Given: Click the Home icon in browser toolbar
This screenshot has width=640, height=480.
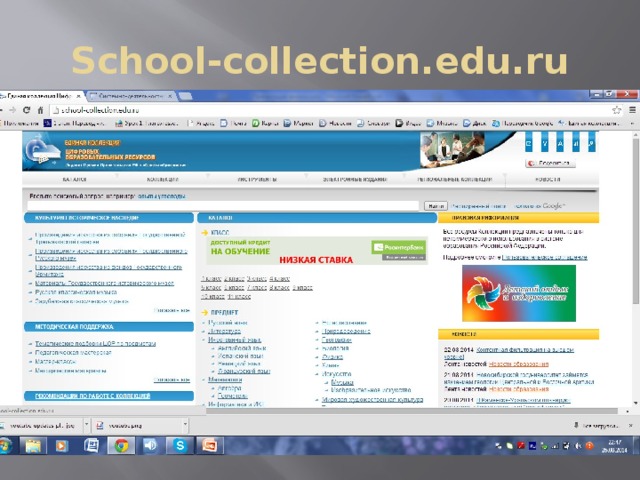Looking at the screenshot, I should (40, 110).
